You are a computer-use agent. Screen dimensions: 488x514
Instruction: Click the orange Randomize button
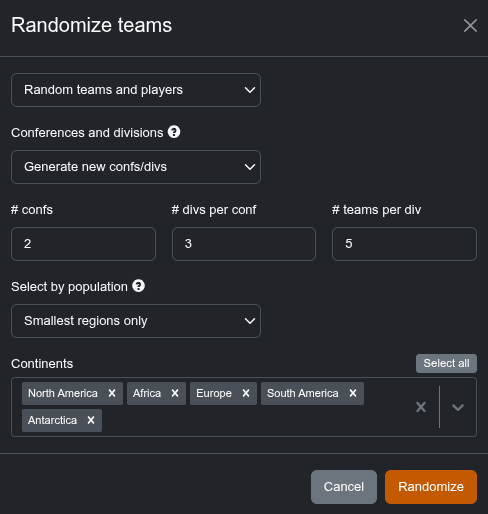(431, 487)
